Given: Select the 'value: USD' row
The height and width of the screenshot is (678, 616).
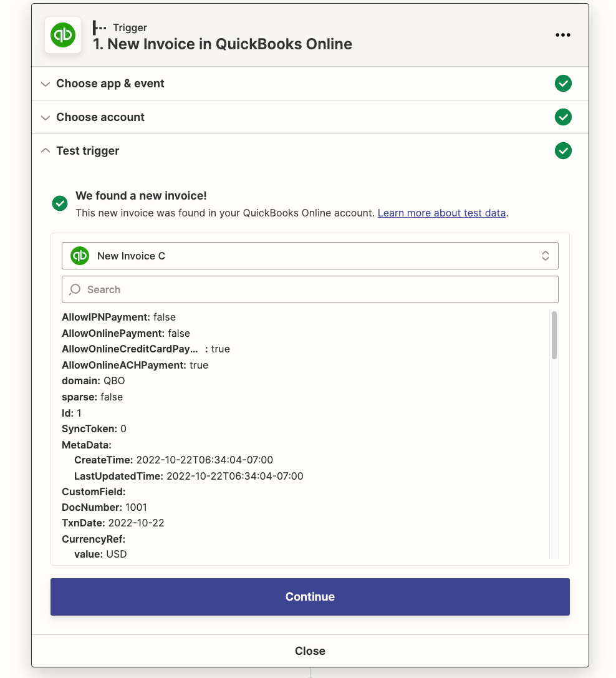Looking at the screenshot, I should (100, 555).
